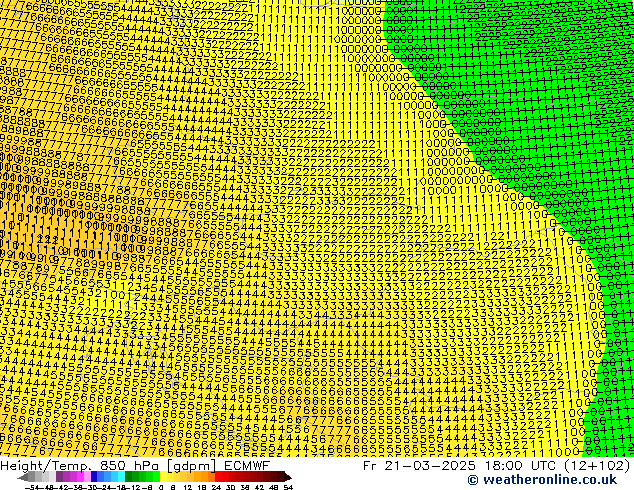Image resolution: width=634 pixels, height=490 pixels.
Task: Click the yellow swatch in the temperature legend
Action: pyautogui.click(x=163, y=476)
